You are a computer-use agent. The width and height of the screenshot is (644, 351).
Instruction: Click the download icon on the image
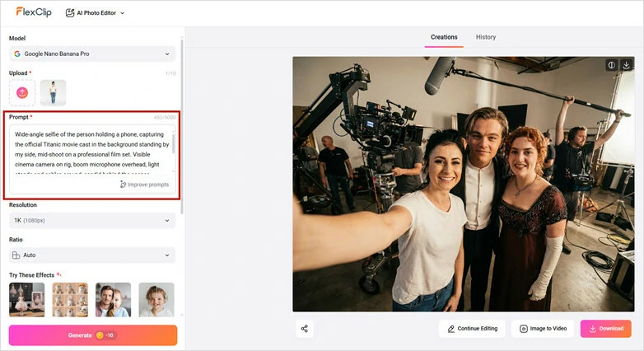point(627,65)
